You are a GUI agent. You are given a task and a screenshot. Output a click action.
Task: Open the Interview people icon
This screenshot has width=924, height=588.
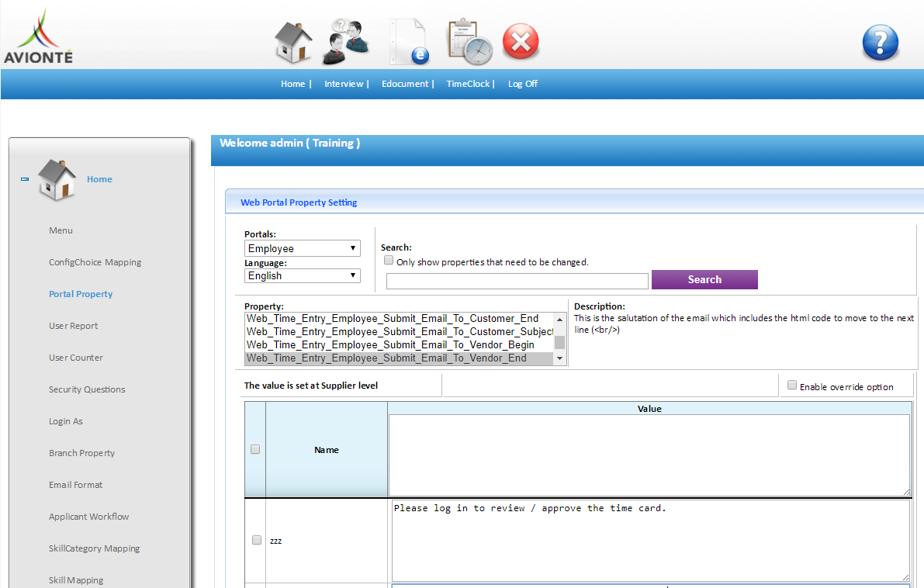[346, 42]
